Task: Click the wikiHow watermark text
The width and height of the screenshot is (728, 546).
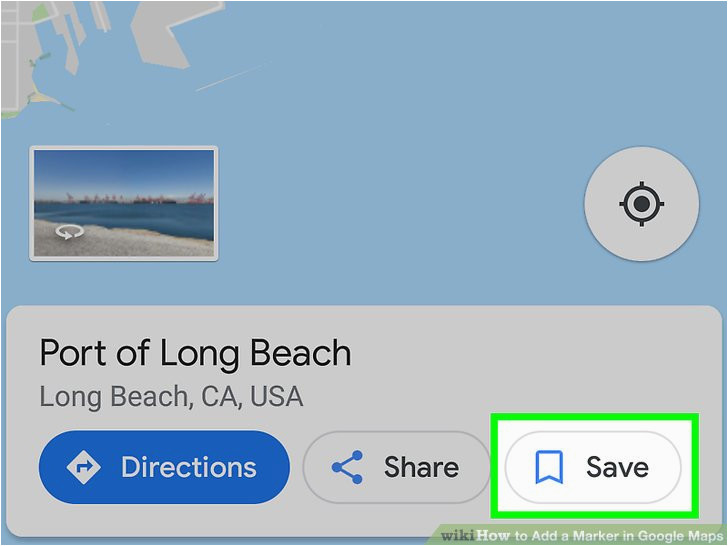Action: (582, 536)
